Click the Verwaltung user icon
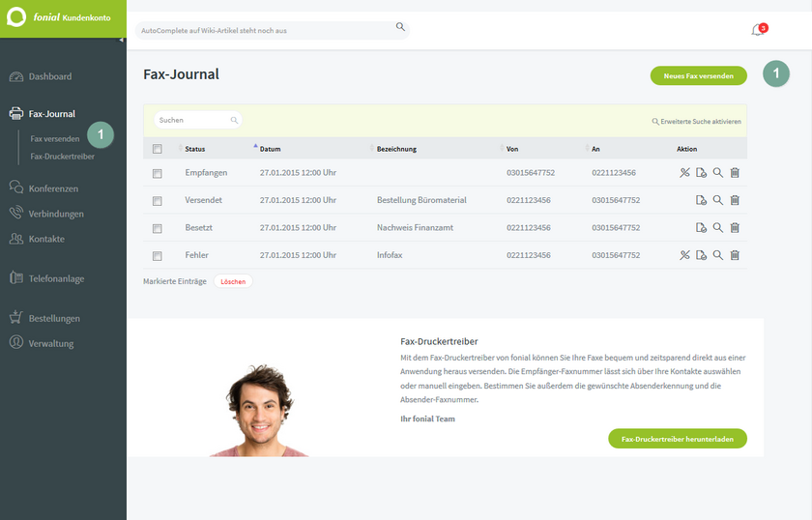This screenshot has height=520, width=812. (x=16, y=342)
